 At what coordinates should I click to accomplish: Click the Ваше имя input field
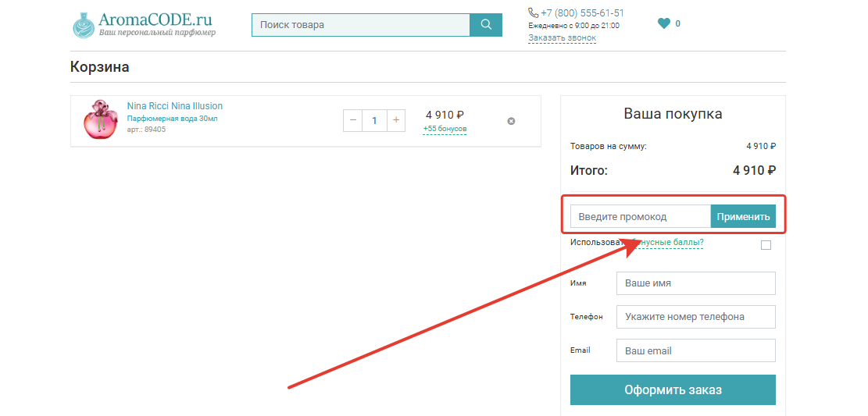696,283
